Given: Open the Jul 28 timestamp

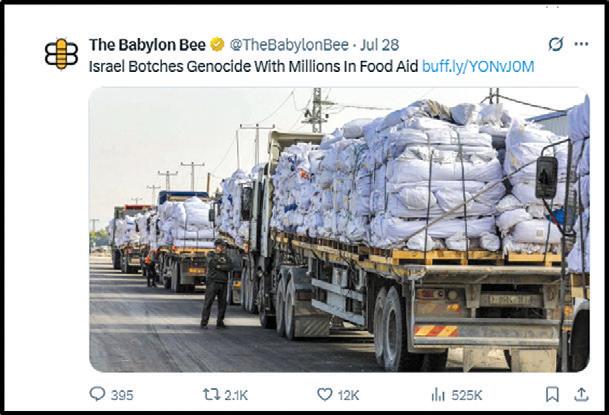Looking at the screenshot, I should point(379,45).
